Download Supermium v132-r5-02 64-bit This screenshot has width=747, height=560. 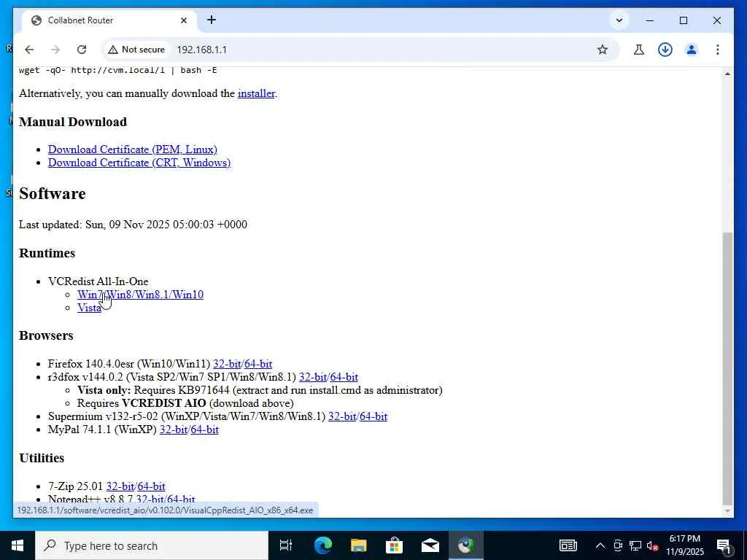pos(373,416)
